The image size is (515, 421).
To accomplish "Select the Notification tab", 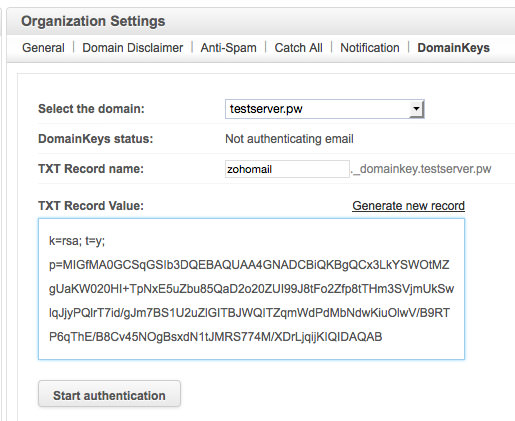I will (370, 48).
